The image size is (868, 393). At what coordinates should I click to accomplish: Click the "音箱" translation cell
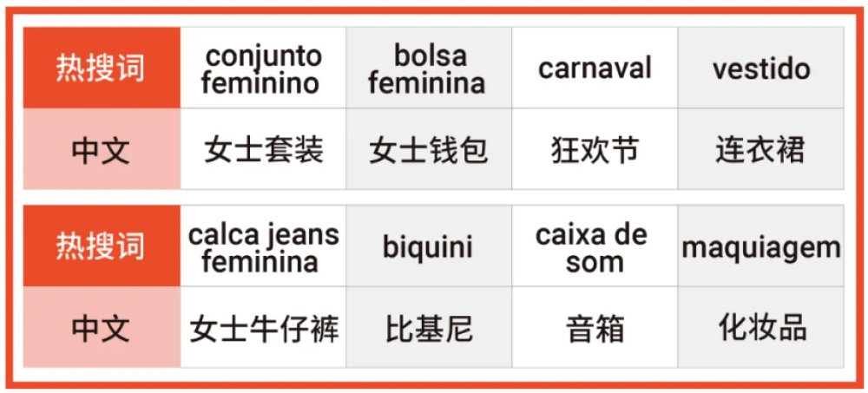(x=595, y=327)
